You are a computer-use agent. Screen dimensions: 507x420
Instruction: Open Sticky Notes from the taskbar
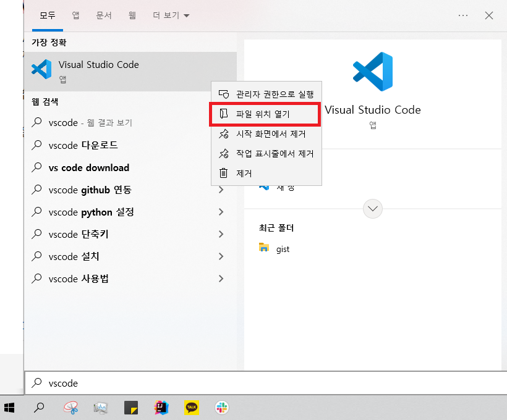[131, 408]
